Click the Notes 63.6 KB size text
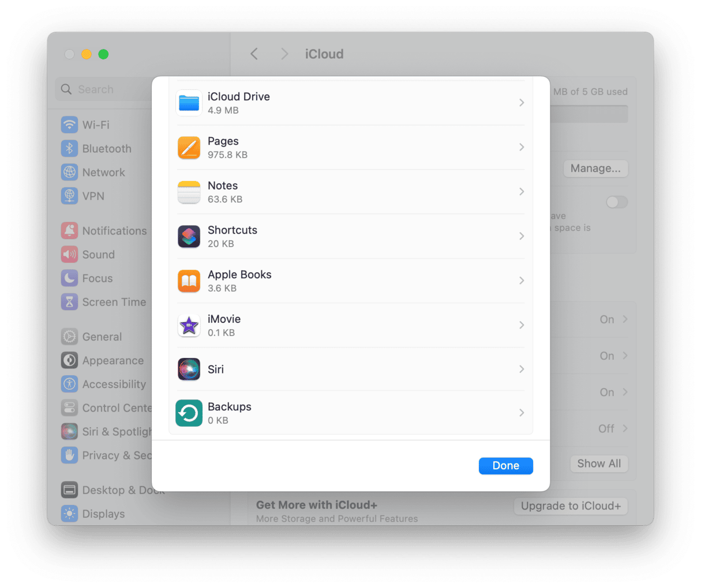 (x=225, y=199)
